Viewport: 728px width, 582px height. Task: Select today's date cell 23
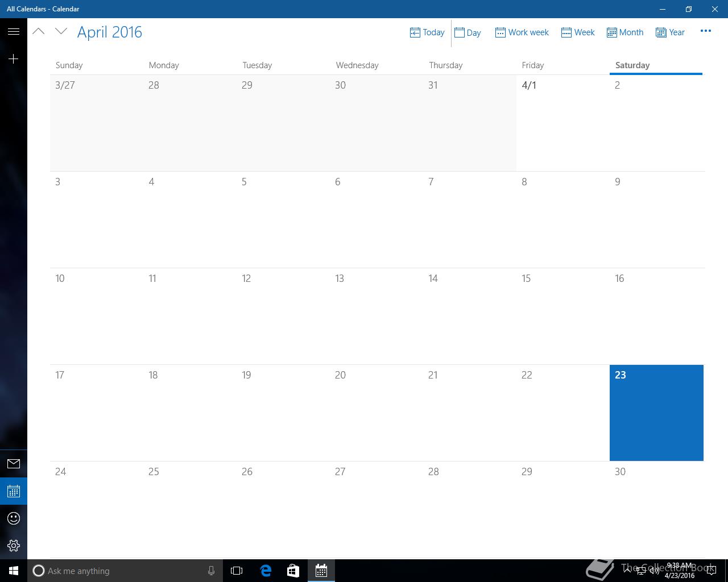tap(656, 413)
